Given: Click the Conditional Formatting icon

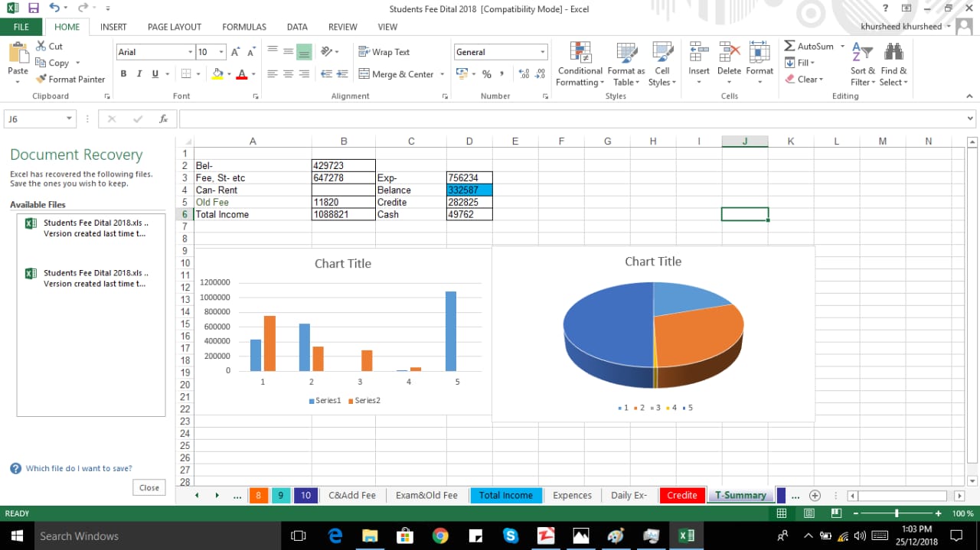Looking at the screenshot, I should pyautogui.click(x=580, y=53).
